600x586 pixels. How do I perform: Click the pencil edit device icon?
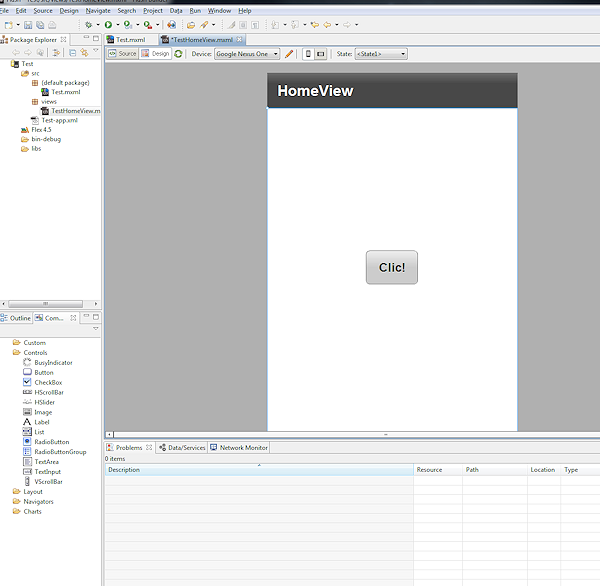pyautogui.click(x=290, y=54)
